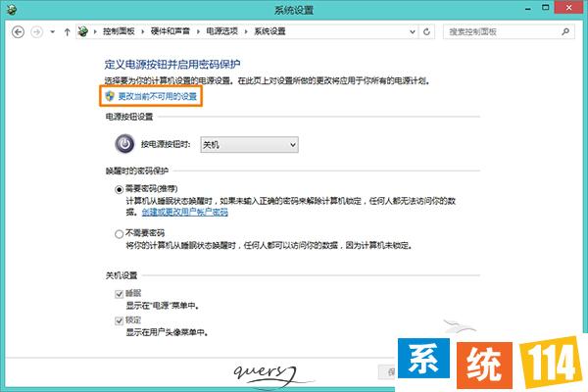Open the recent locations dropdown arrow
The height and width of the screenshot is (392, 588).
coord(53,32)
